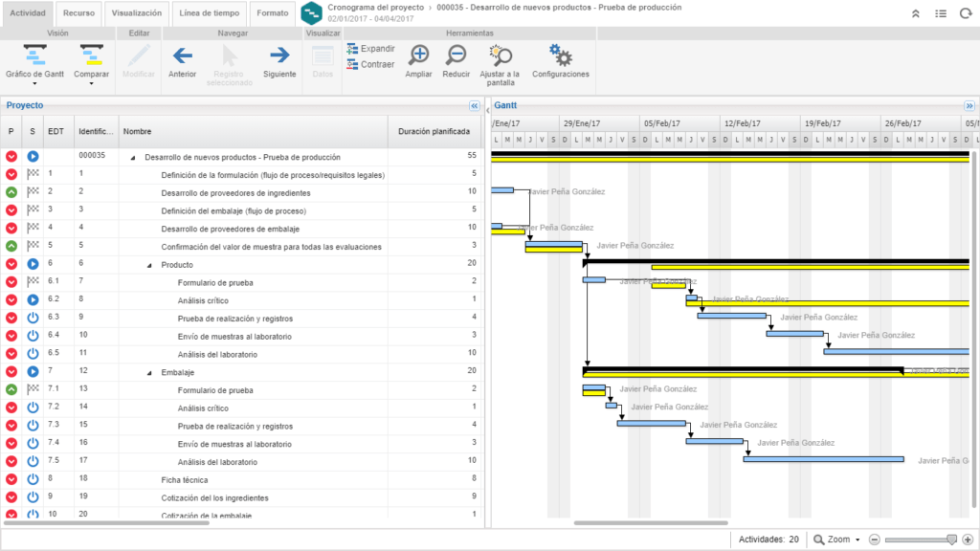Collapse the ribbon with double chevron icon
The height and width of the screenshot is (551, 980).
point(915,13)
